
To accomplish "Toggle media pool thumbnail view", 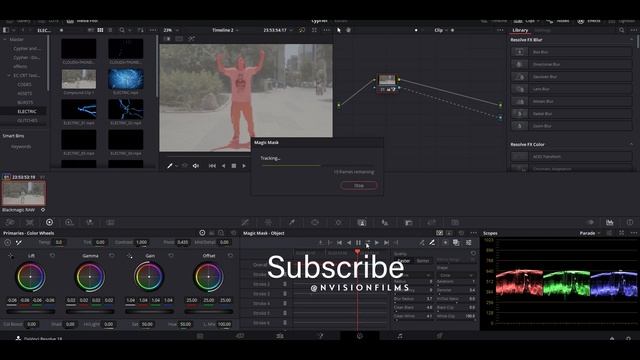I will tap(100, 30).
